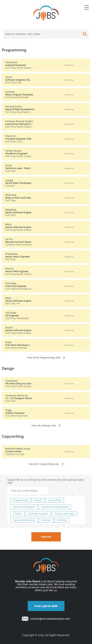Open the Toggl Product Designer listing
The image size is (92, 644).
[46, 413]
